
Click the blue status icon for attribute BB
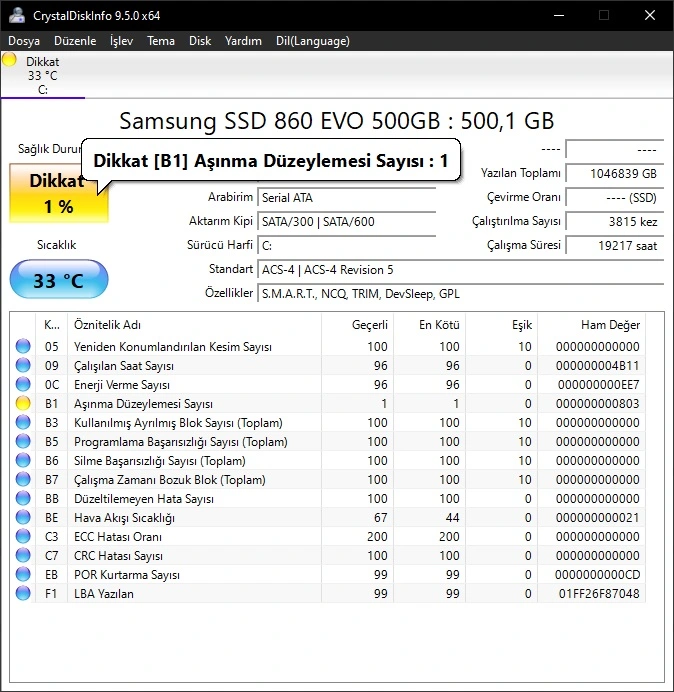(x=23, y=498)
